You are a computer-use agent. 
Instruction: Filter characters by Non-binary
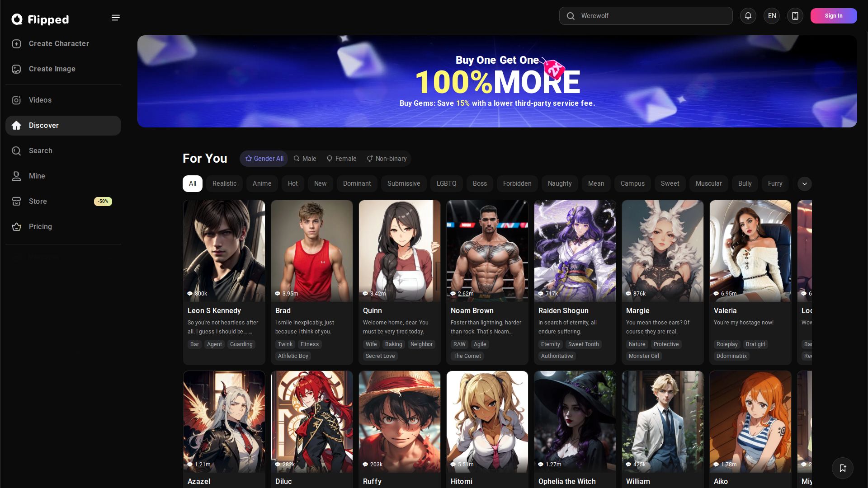point(387,159)
